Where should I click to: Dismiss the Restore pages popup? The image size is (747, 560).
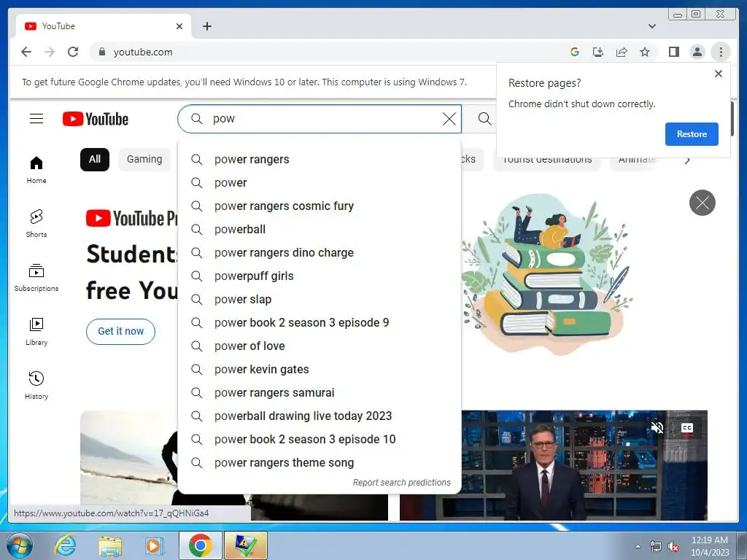point(719,74)
